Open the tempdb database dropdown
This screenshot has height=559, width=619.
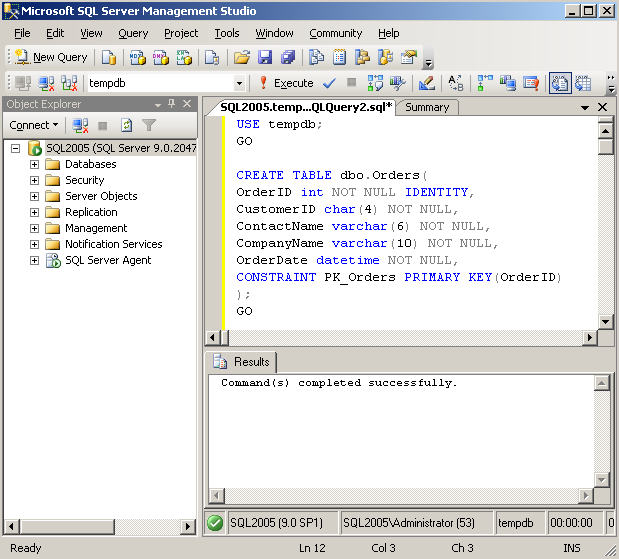click(239, 83)
